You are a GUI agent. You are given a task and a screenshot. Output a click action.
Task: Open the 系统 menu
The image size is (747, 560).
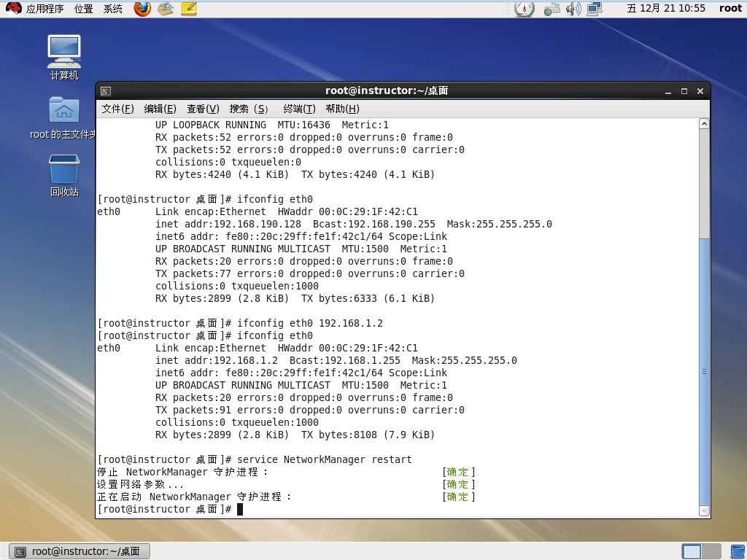tap(113, 9)
